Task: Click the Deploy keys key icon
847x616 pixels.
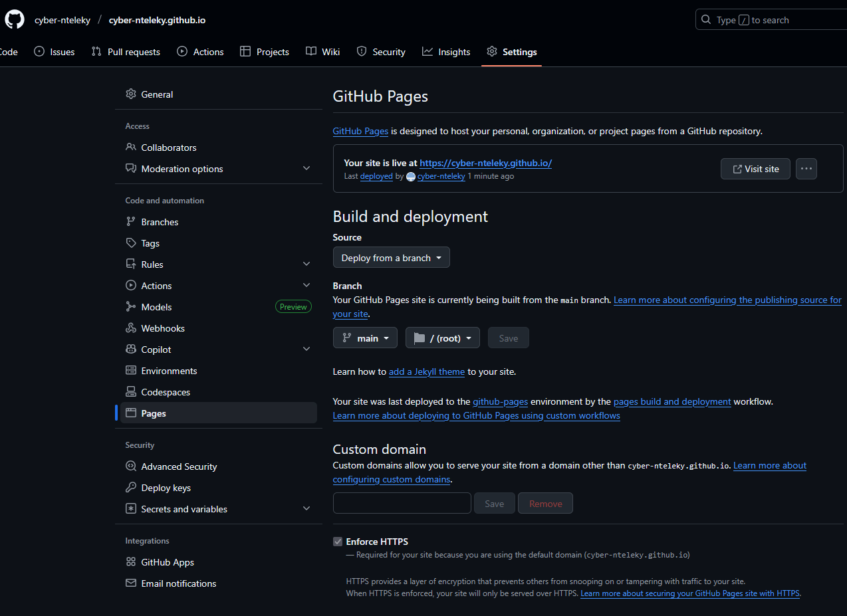Action: (x=131, y=488)
